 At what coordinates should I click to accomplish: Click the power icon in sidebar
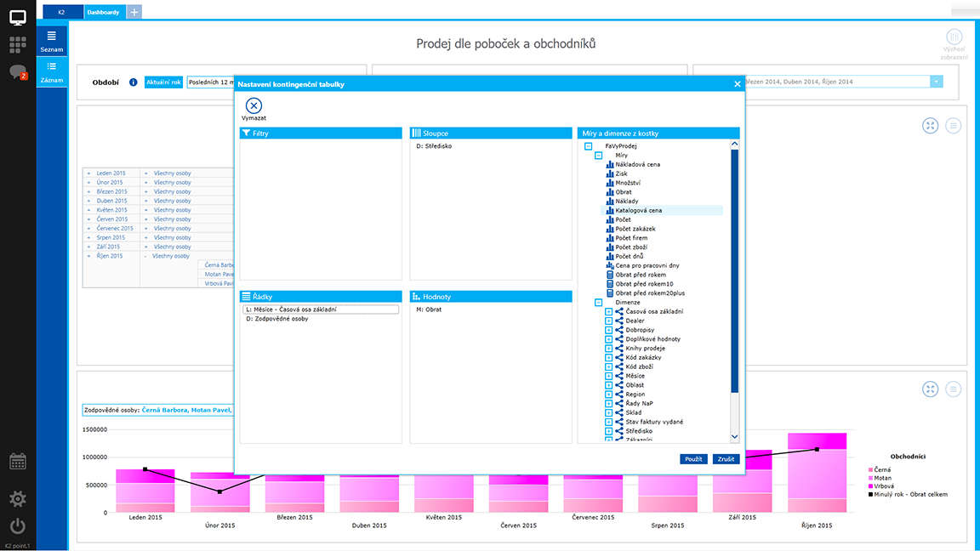(18, 526)
